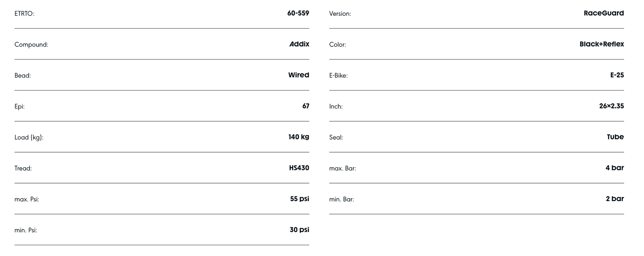Viewport: 644px width, 256px height.
Task: Click the Seal value Tube
Action: pyautogui.click(x=615, y=137)
